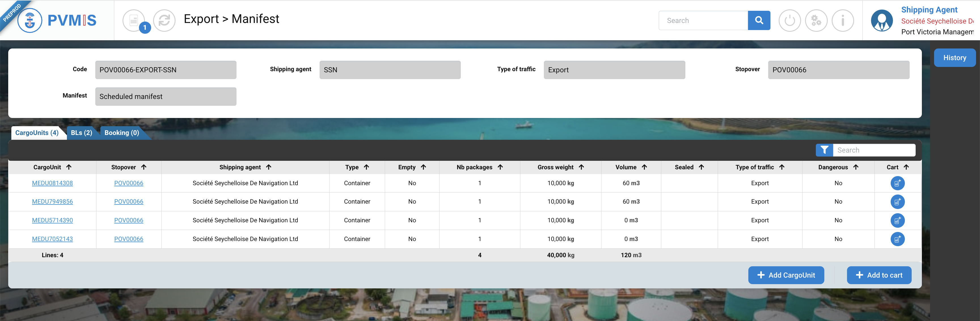Click the information icon
980x321 pixels.
point(843,20)
